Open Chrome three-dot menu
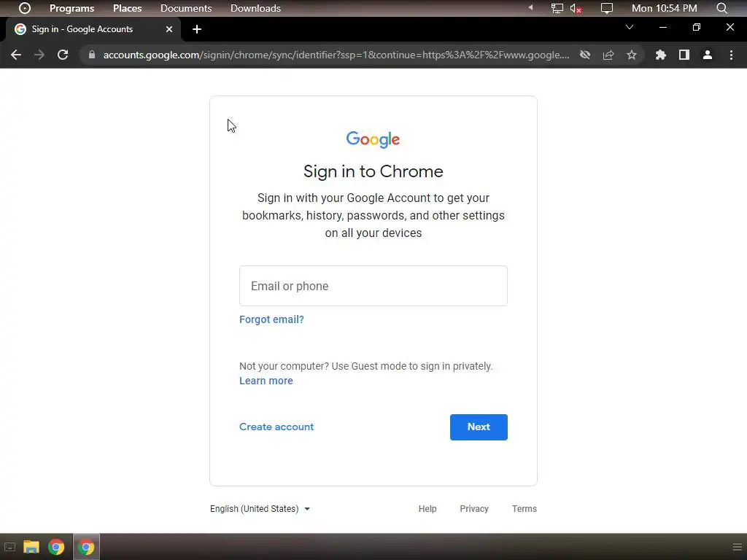The width and height of the screenshot is (747, 560). 731,55
